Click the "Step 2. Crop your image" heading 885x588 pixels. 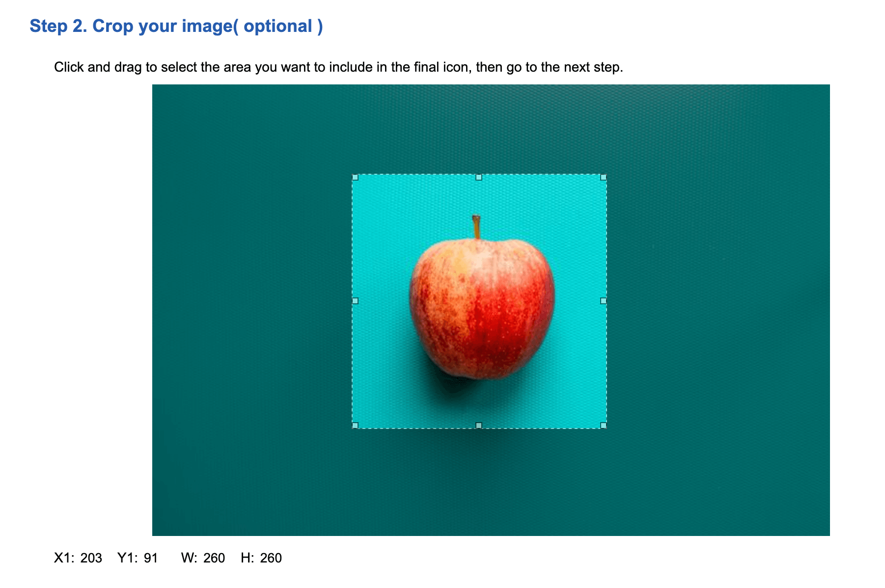click(x=176, y=26)
